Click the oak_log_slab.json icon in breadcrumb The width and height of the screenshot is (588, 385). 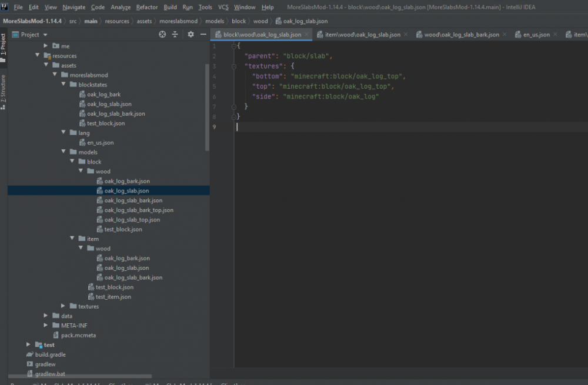(279, 21)
